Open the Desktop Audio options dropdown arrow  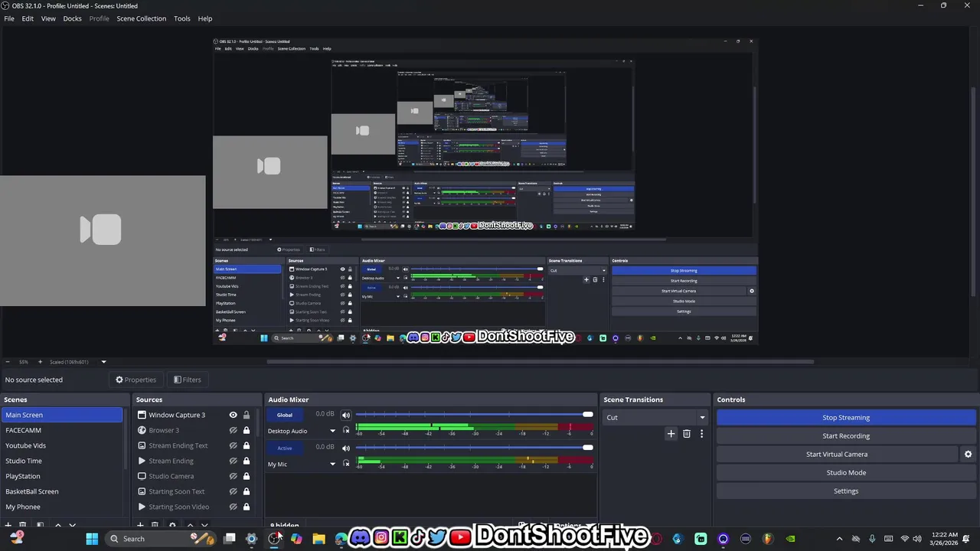pyautogui.click(x=332, y=431)
